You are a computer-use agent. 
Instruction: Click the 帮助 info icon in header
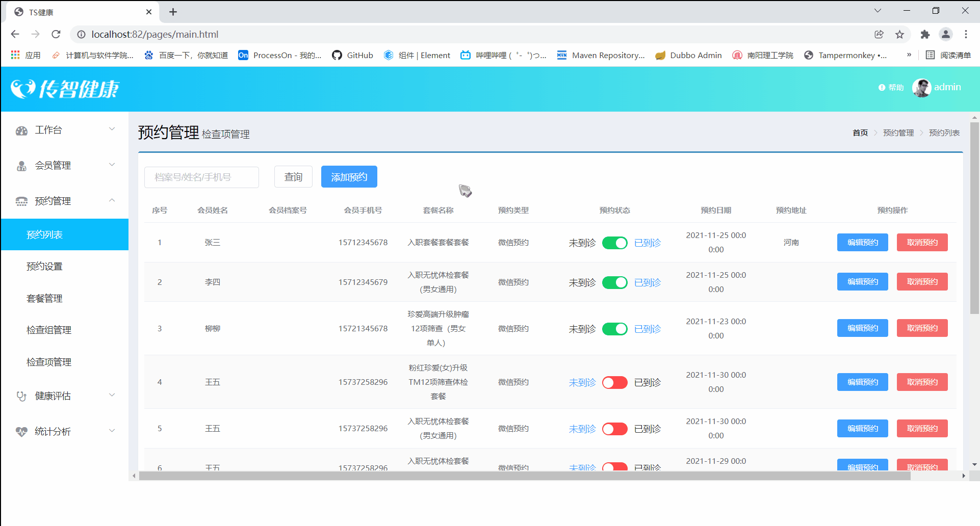[881, 87]
